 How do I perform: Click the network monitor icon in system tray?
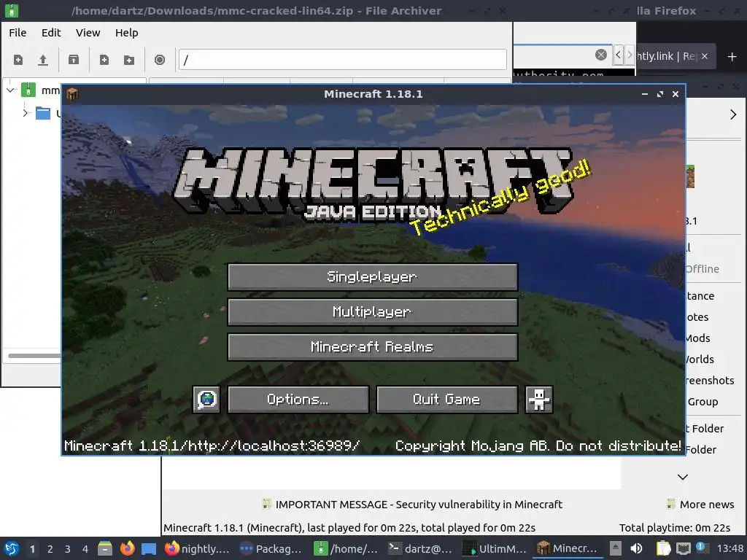pos(683,548)
